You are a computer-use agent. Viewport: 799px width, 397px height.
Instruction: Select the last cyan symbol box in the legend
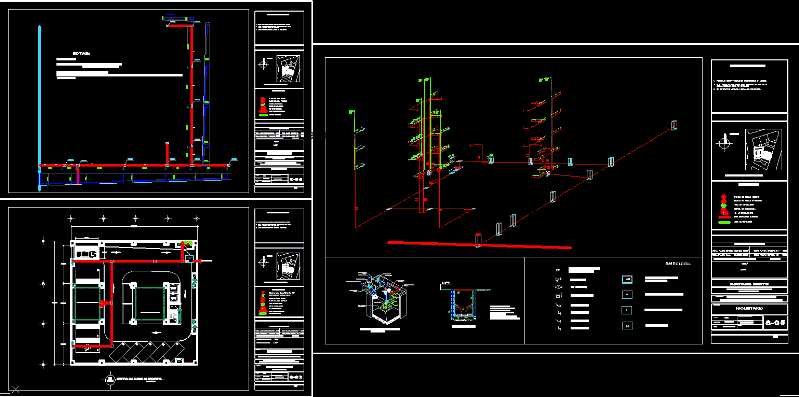point(627,326)
